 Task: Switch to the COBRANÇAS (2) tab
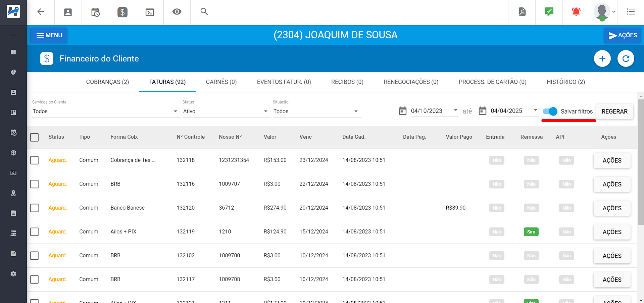pyautogui.click(x=107, y=82)
